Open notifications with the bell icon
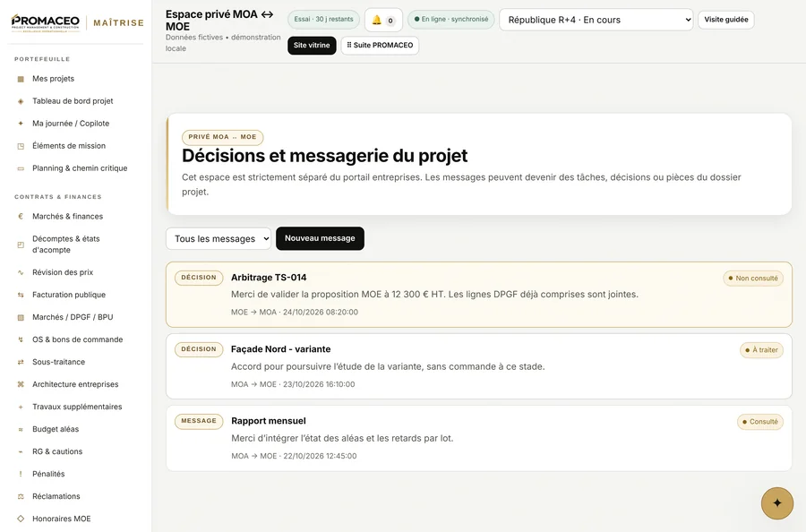The width and height of the screenshot is (806, 532). (383, 20)
